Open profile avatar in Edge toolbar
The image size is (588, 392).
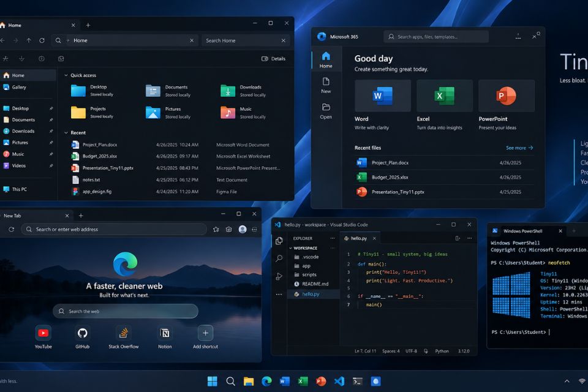(x=243, y=229)
